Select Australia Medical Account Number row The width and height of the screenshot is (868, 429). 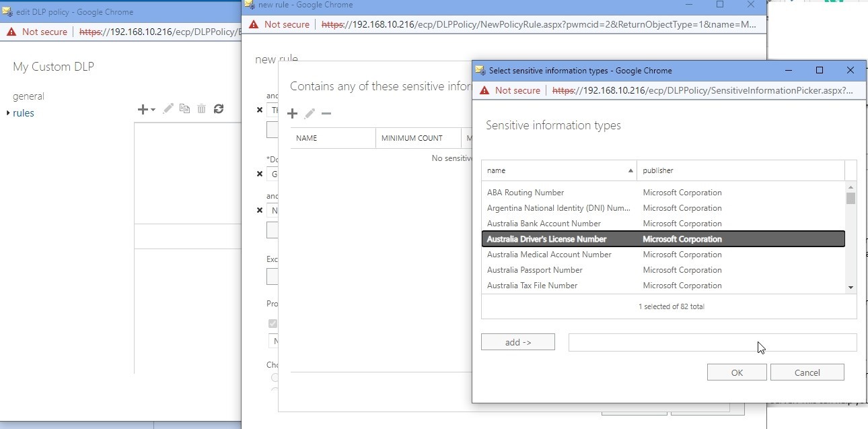663,255
